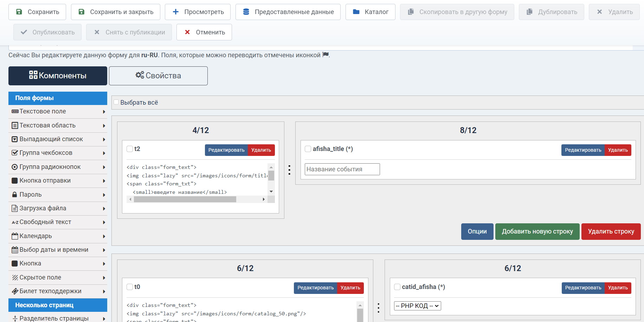Switch to the Свойства tab
Image resolution: width=644 pixels, height=322 pixels.
[x=158, y=75]
